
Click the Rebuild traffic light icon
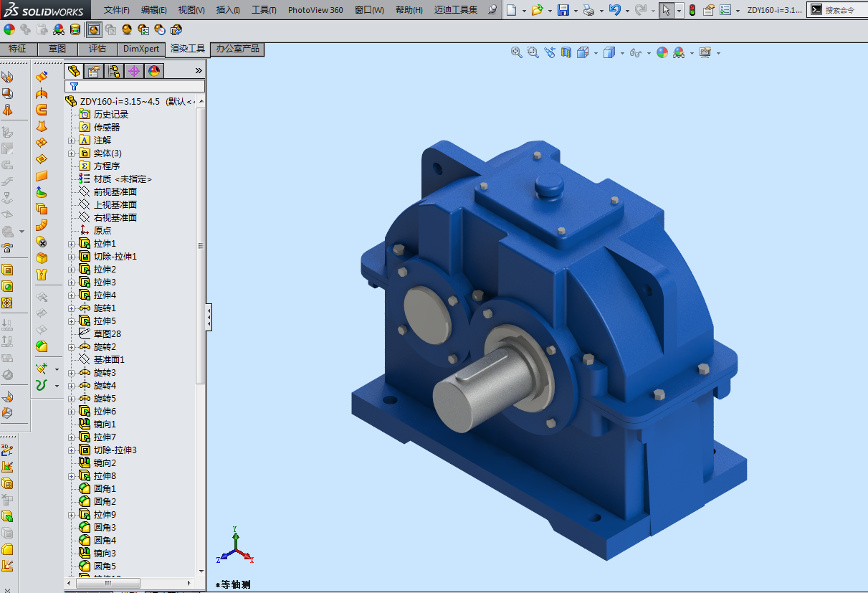pyautogui.click(x=692, y=10)
